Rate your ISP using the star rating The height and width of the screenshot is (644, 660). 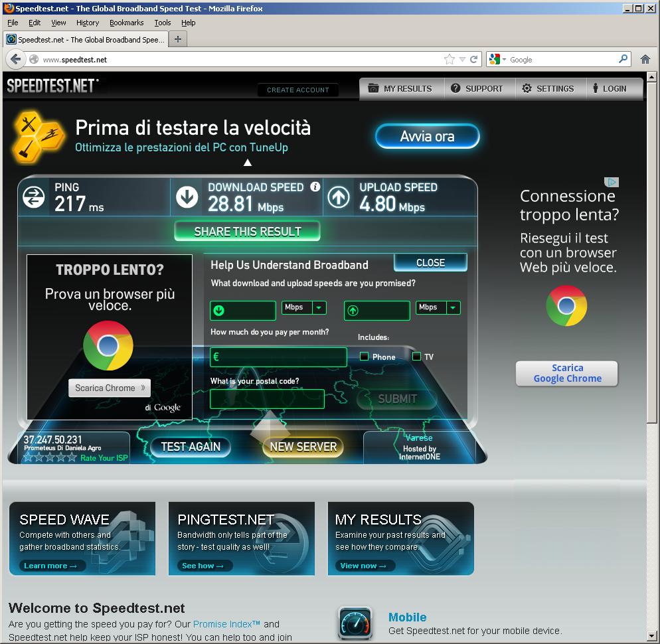coord(50,457)
